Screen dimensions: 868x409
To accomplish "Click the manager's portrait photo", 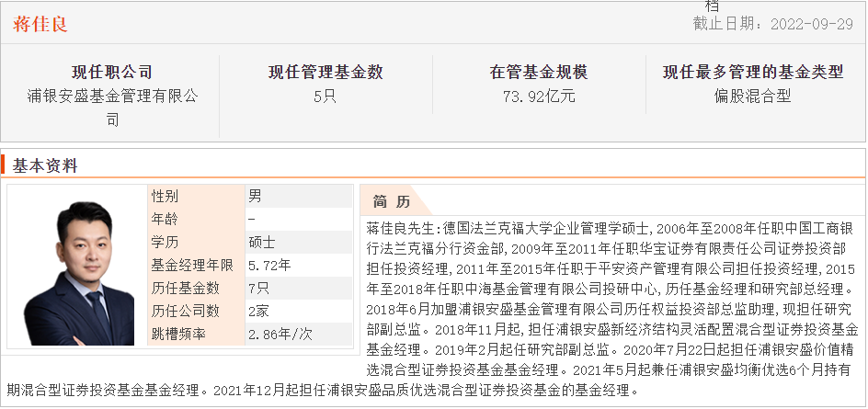I will (78, 272).
